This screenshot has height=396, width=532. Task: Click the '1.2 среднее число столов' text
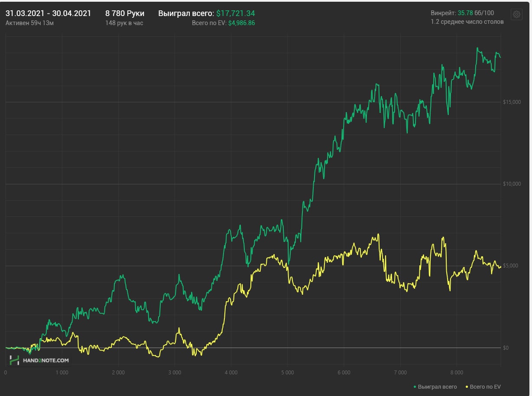(x=467, y=22)
